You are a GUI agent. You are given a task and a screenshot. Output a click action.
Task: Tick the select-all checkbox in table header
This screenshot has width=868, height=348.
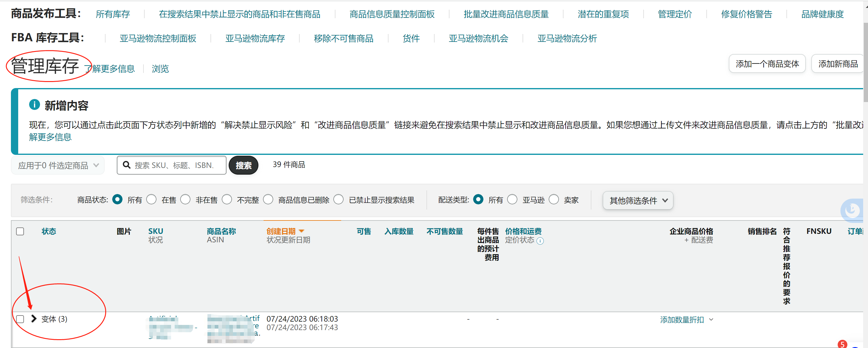coord(20,231)
